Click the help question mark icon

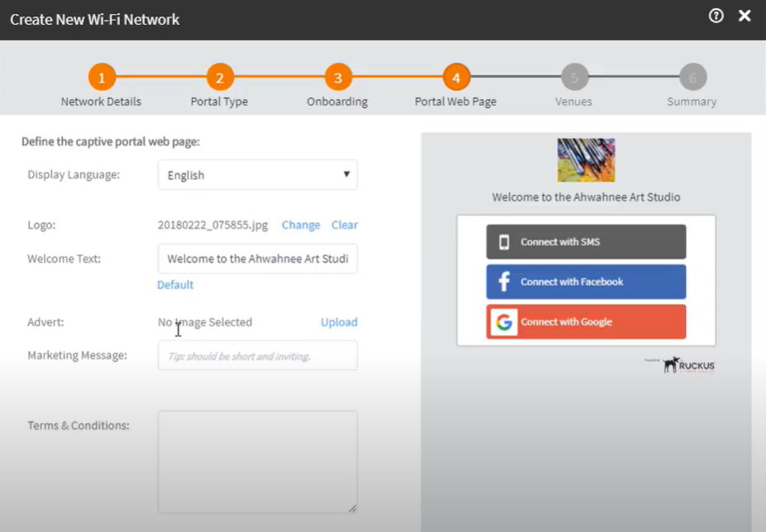(x=716, y=16)
